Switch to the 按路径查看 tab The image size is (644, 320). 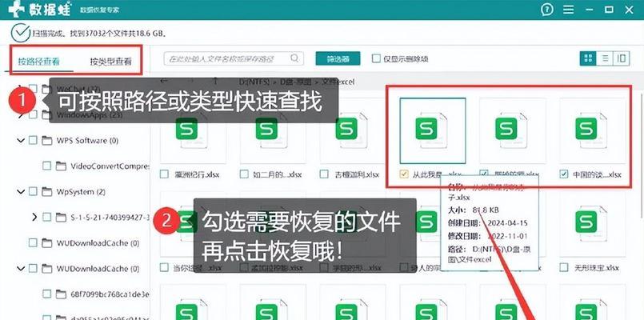[x=38, y=62]
